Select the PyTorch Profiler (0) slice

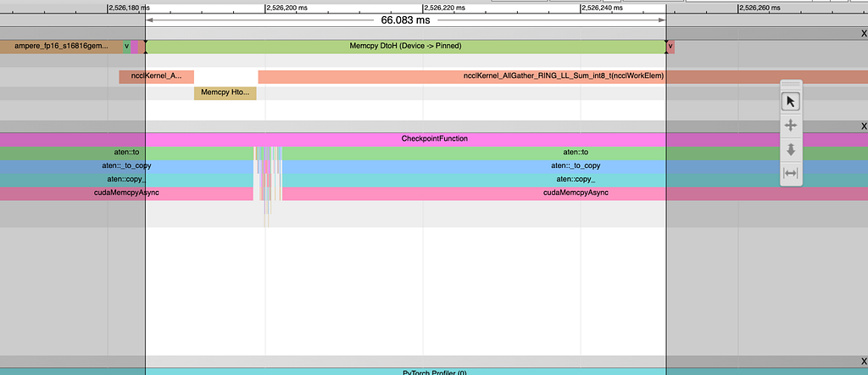coord(434,372)
